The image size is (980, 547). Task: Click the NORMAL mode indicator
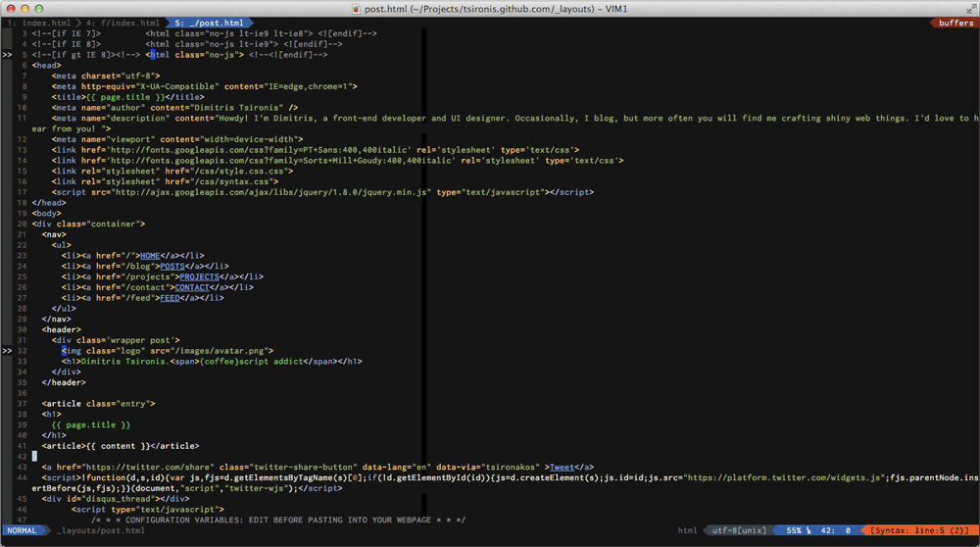22,530
